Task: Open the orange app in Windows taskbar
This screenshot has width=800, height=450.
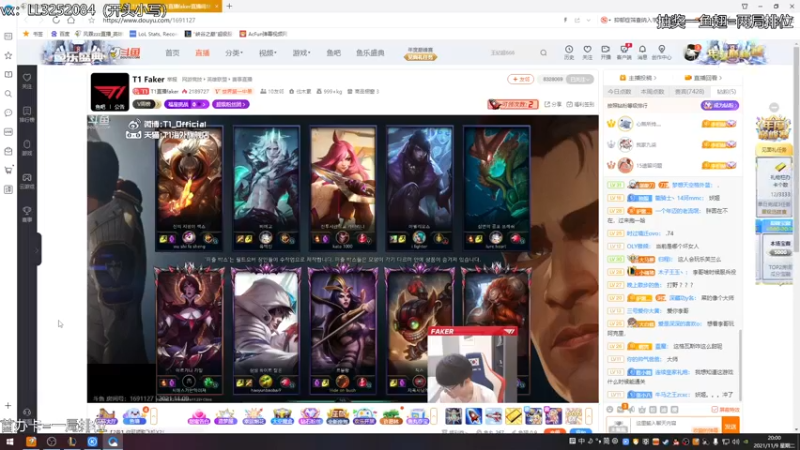Action: pos(31,442)
